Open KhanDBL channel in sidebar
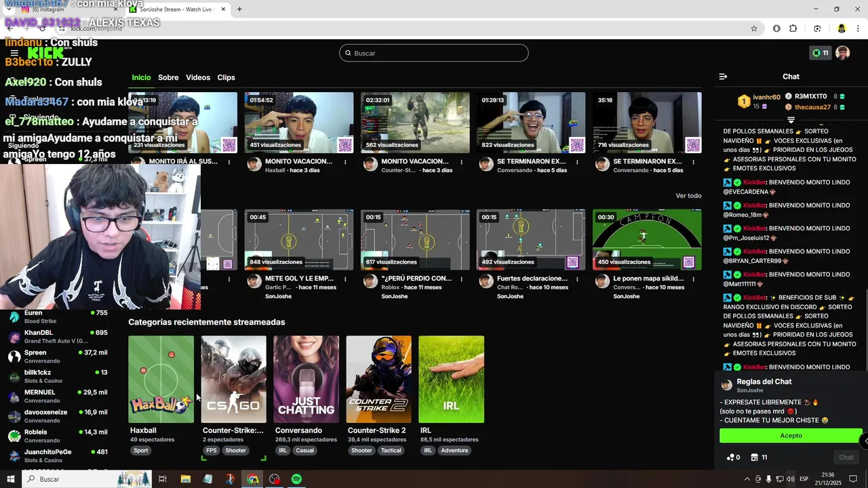The image size is (868, 488). click(58, 337)
